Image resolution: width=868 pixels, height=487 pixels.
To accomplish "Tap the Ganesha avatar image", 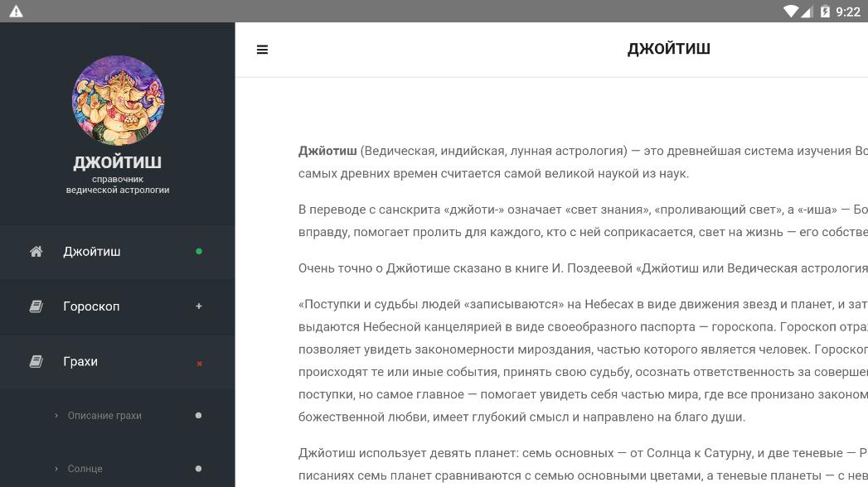I will 118,100.
